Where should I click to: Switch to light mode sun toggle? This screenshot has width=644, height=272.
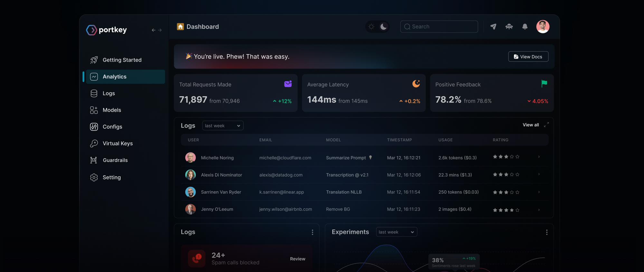(371, 26)
